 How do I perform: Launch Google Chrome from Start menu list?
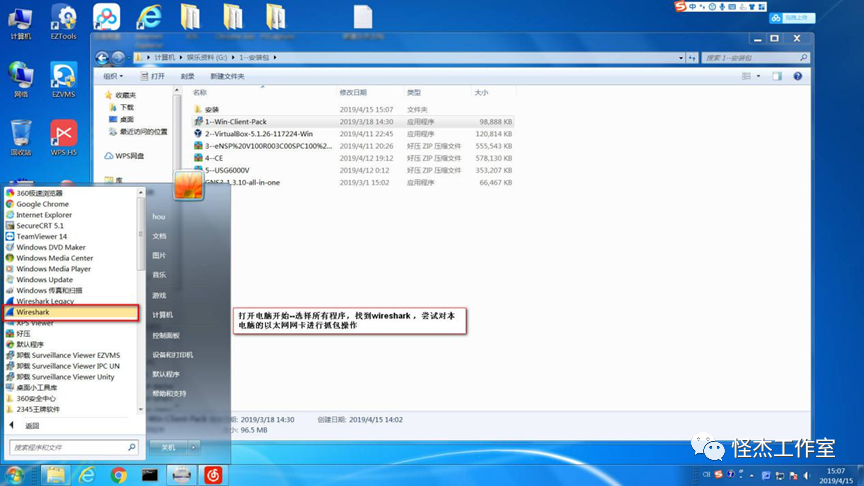point(42,204)
